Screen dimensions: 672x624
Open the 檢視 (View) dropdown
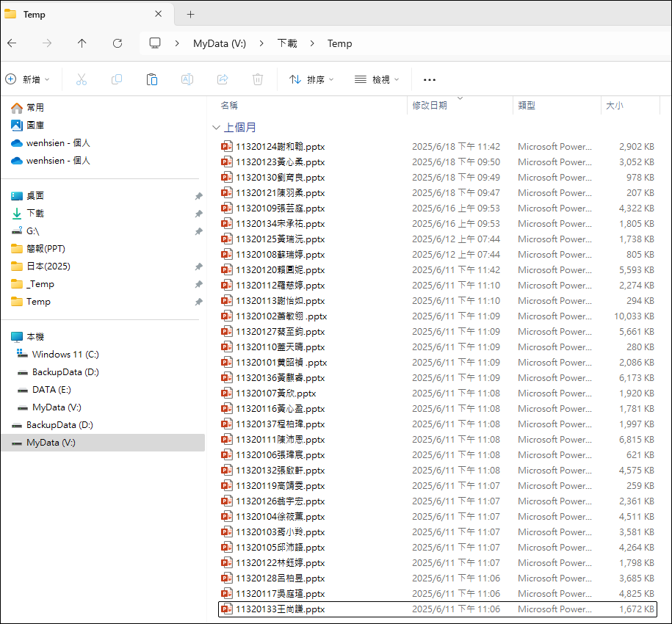pos(377,79)
